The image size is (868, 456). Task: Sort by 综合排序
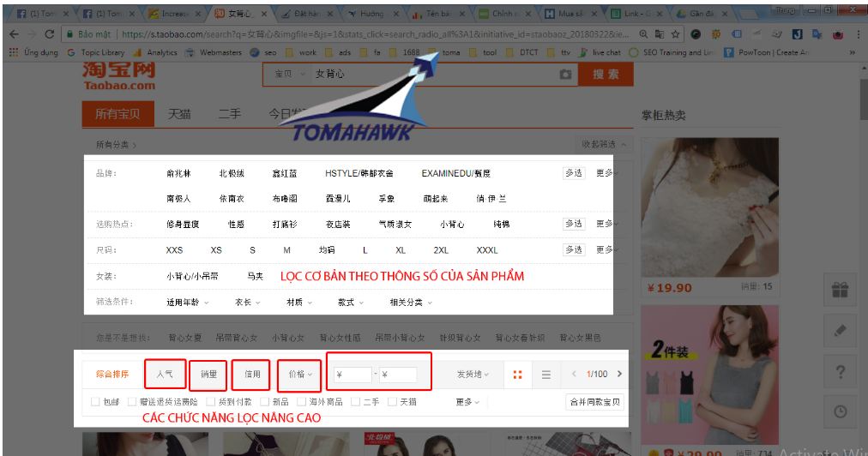coord(112,375)
